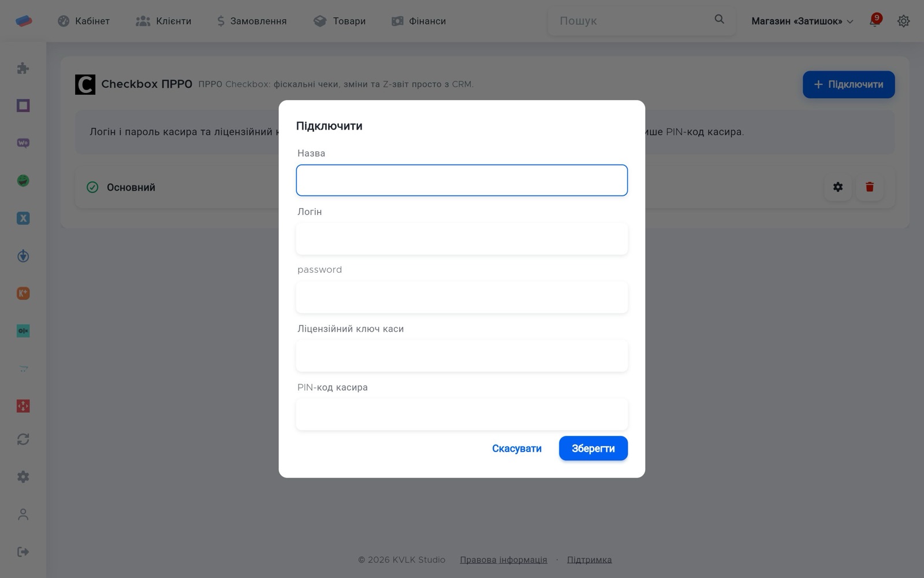Screen dimensions: 924x578
Task: Click the blue circular download-arrow sidebar icon
Action: pyautogui.click(x=23, y=256)
